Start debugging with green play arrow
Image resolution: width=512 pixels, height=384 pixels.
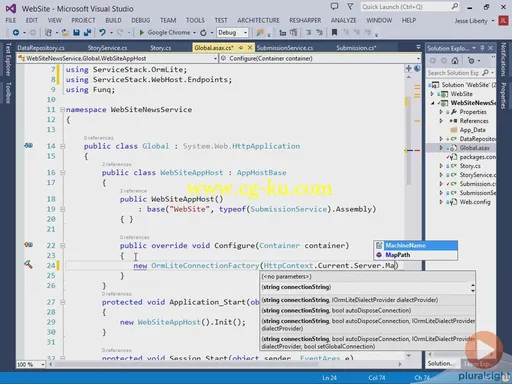(x=141, y=32)
